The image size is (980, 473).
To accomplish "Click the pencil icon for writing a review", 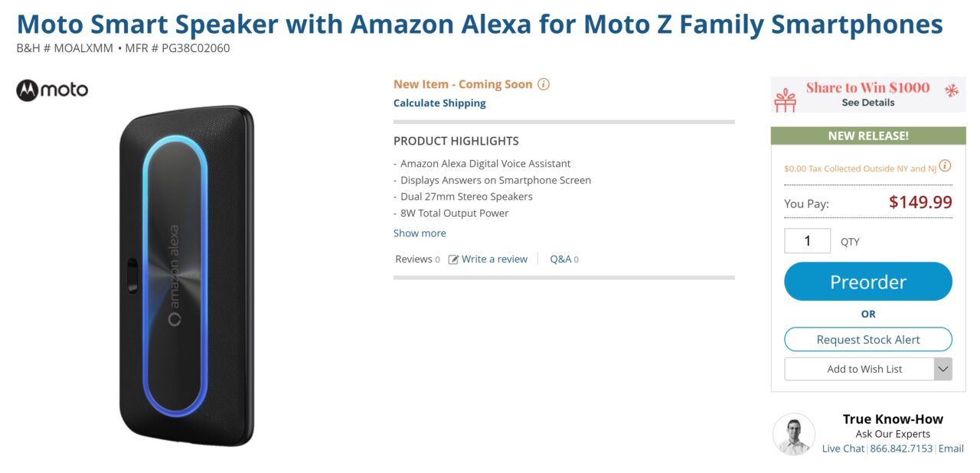I will [453, 259].
